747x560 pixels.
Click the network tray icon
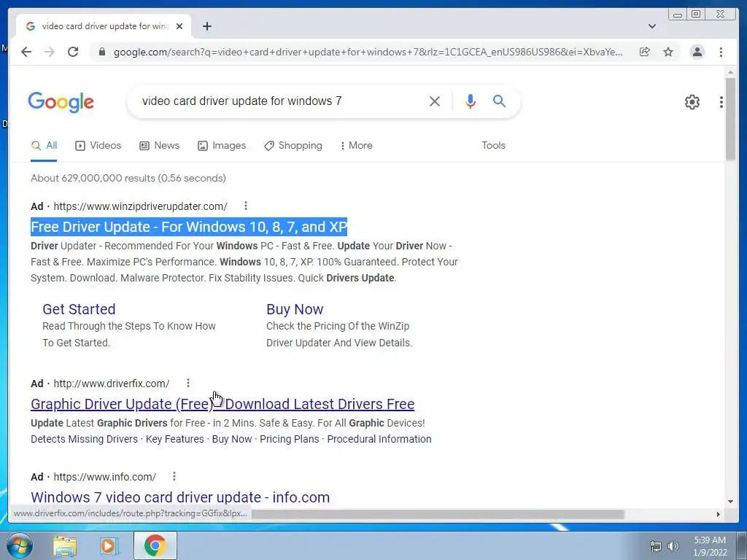tap(656, 546)
